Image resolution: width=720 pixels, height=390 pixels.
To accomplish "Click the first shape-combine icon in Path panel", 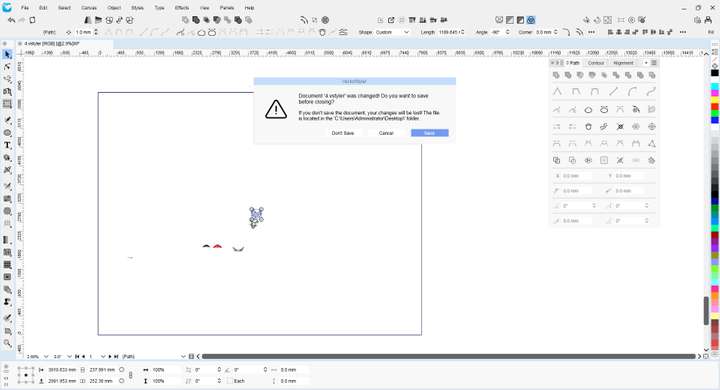I will coord(556,75).
